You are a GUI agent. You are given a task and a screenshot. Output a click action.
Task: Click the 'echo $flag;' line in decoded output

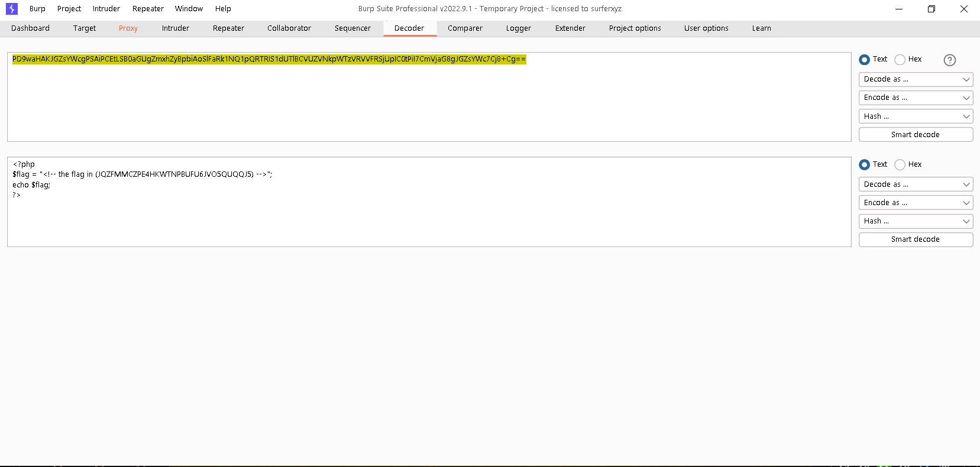point(31,185)
